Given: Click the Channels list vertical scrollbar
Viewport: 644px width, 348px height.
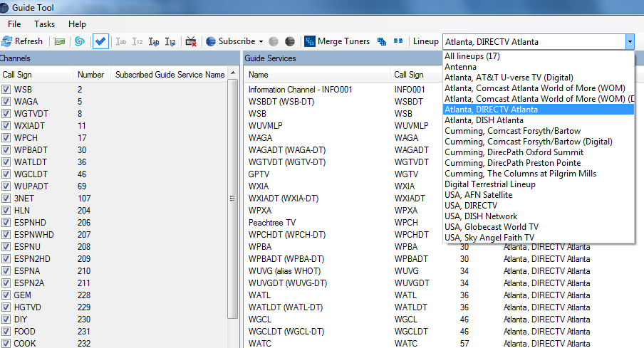Looking at the screenshot, I should point(232,199).
